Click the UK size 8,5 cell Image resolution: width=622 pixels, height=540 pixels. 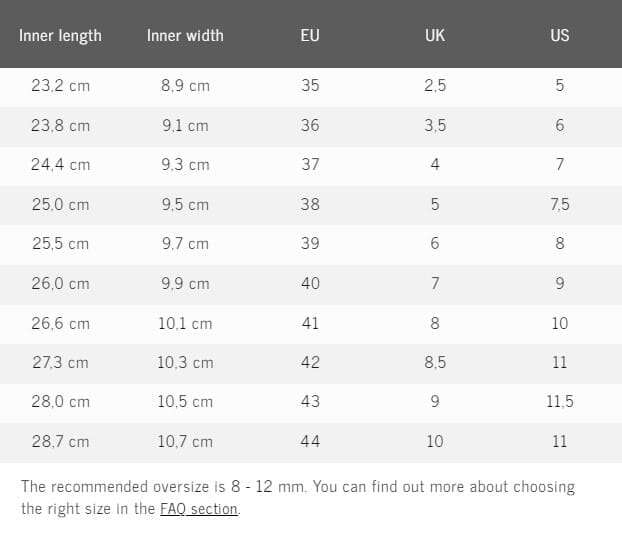coord(435,362)
